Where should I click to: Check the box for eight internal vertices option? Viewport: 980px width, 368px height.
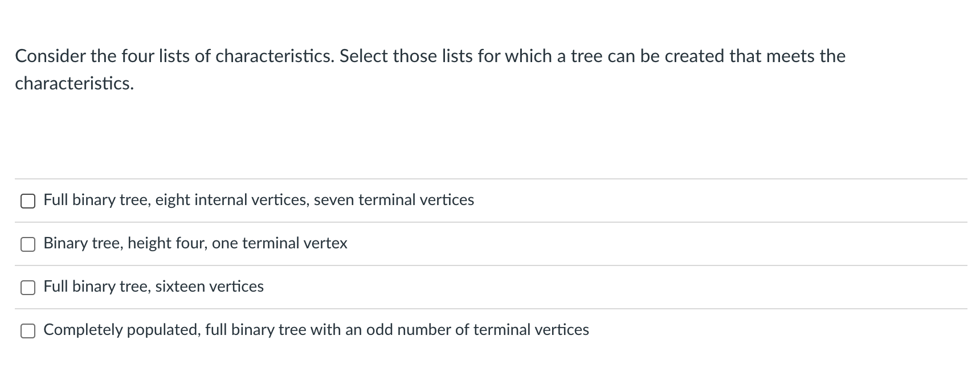[28, 201]
